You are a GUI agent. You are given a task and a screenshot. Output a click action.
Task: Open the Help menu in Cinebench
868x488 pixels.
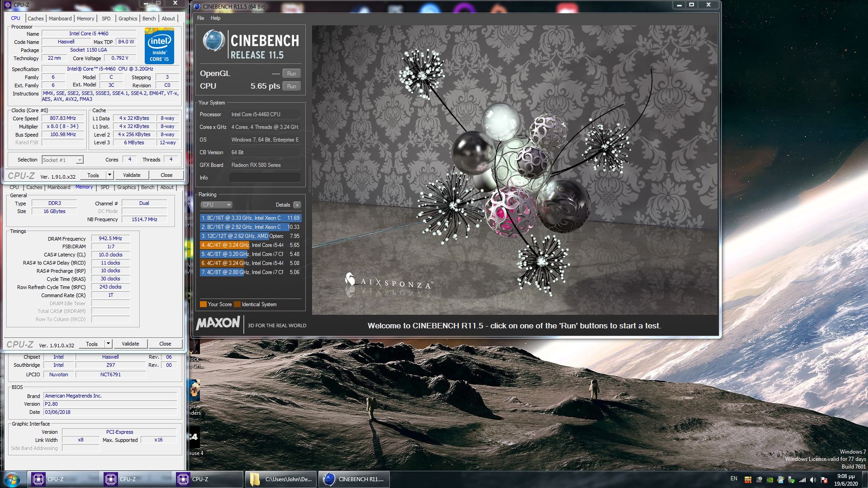point(215,18)
